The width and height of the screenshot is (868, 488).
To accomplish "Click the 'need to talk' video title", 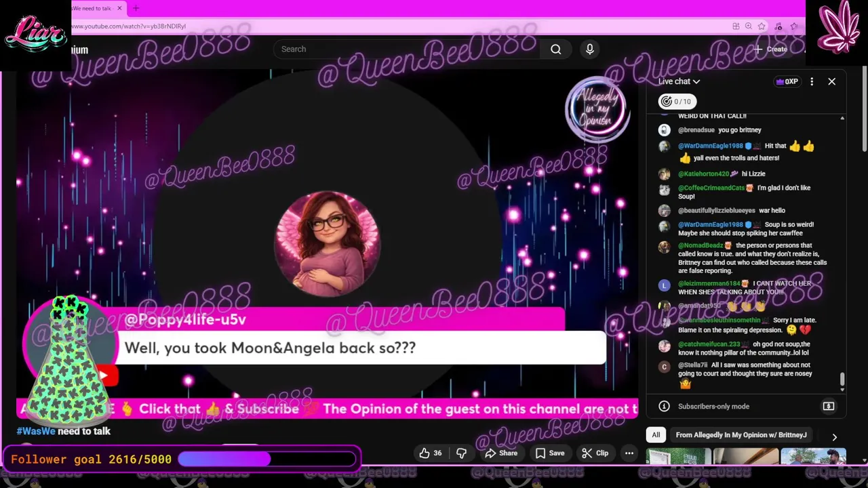I will tap(84, 431).
